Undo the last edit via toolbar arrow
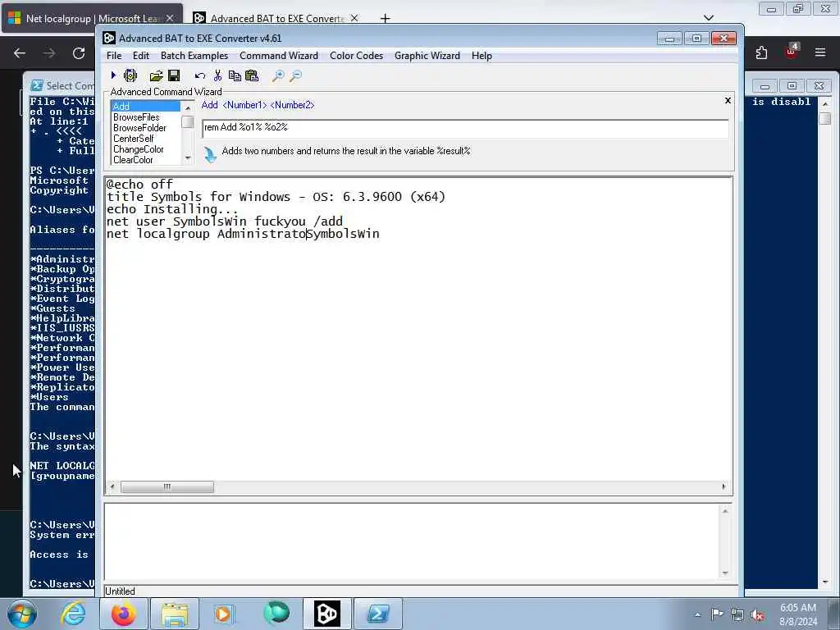The width and height of the screenshot is (840, 630). tap(200, 76)
